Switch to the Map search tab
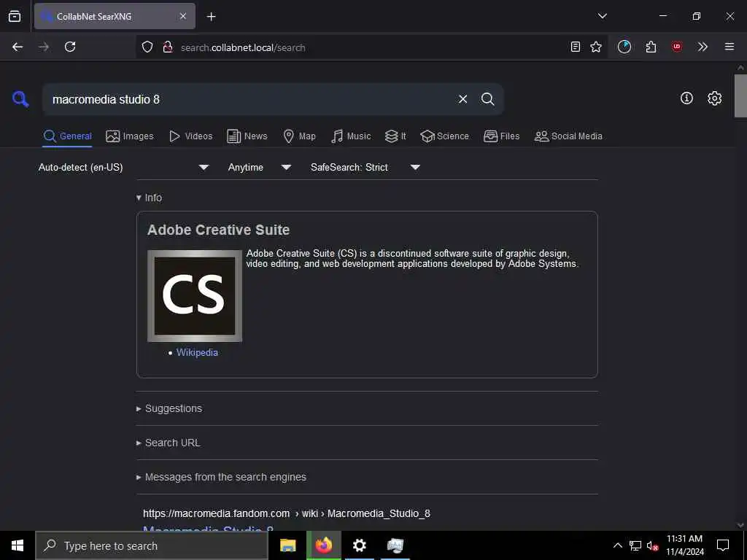This screenshot has width=747, height=560. coord(299,136)
